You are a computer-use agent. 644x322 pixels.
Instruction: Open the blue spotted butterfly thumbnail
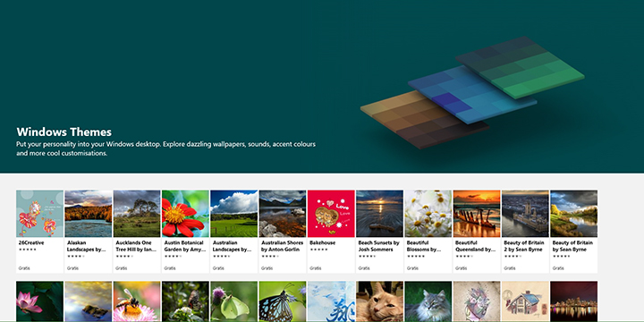[282, 301]
